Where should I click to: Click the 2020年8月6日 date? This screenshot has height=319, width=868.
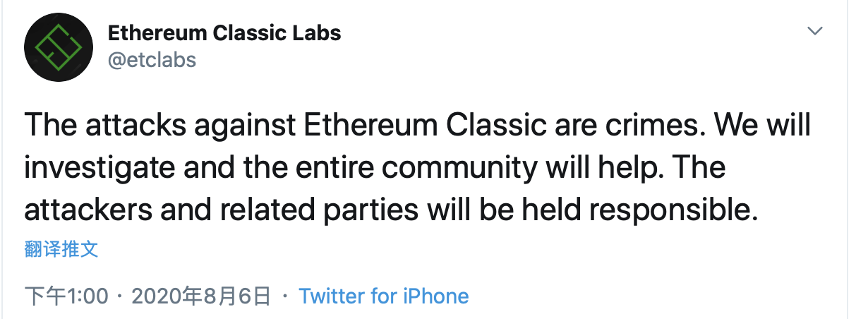[201, 296]
